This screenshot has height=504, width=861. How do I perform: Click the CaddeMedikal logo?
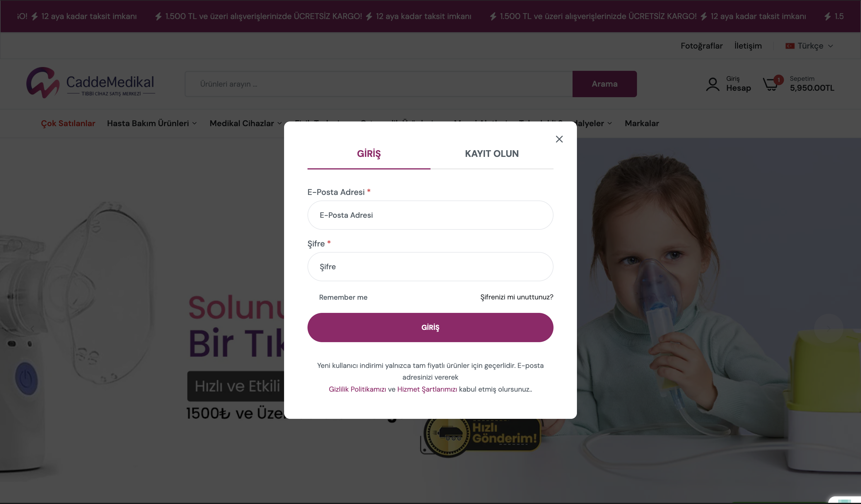(90, 83)
